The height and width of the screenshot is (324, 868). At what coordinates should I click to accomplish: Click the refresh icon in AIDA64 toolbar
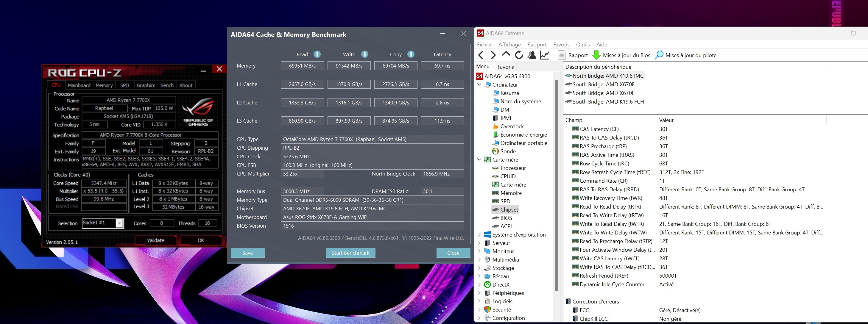point(519,55)
